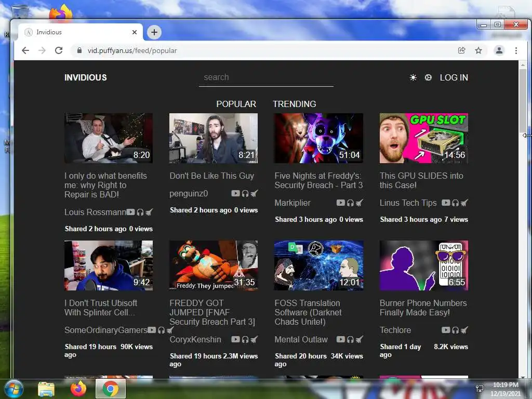Launch Firefox from the taskbar

click(78, 389)
